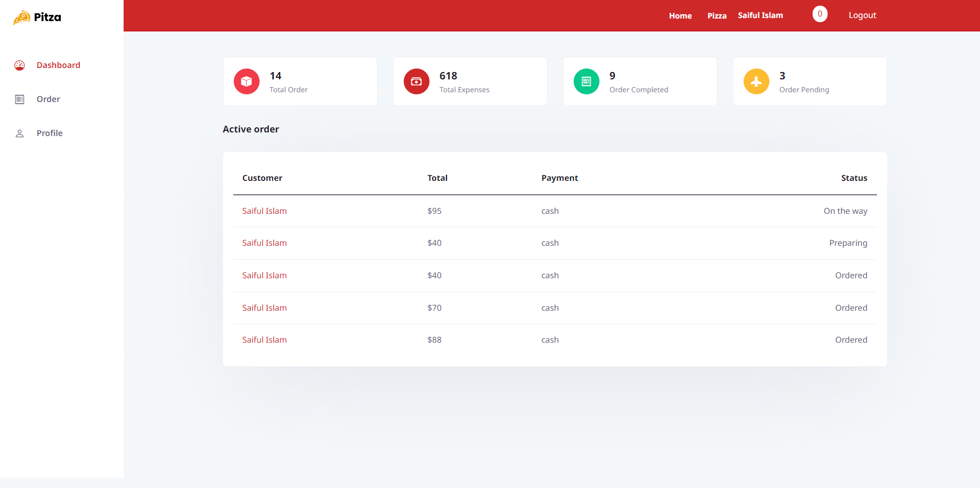Image resolution: width=980 pixels, height=488 pixels.
Task: Click the Status column header
Action: [854, 178]
